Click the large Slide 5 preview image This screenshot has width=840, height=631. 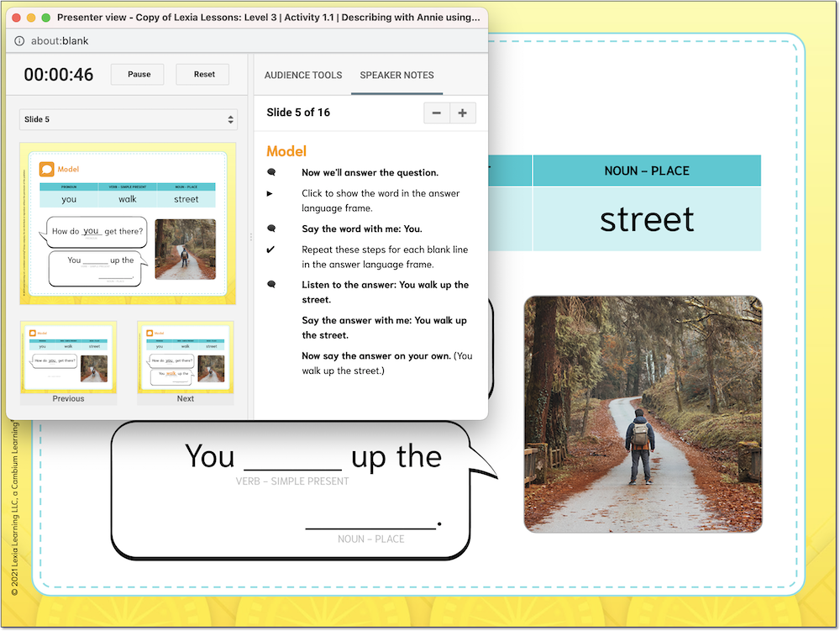pos(128,225)
